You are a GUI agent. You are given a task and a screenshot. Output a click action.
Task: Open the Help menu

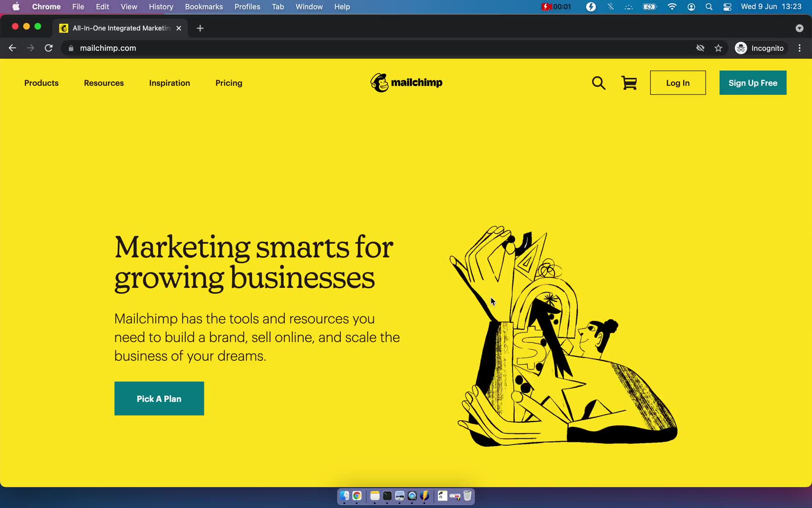[342, 7]
